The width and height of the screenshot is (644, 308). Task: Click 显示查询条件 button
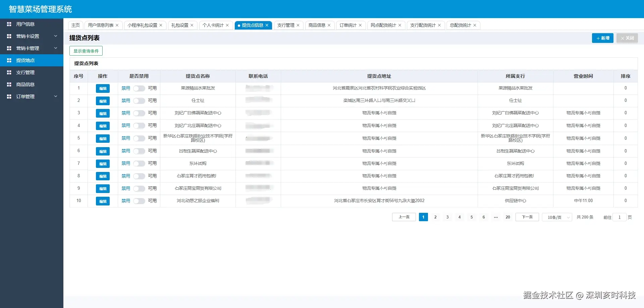(x=86, y=51)
